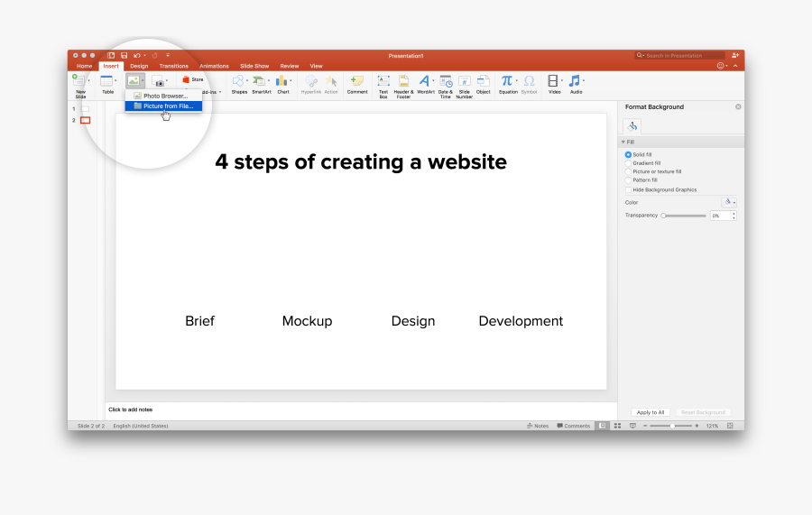The image size is (812, 515).
Task: Select slide 1 thumbnail
Action: coord(86,109)
